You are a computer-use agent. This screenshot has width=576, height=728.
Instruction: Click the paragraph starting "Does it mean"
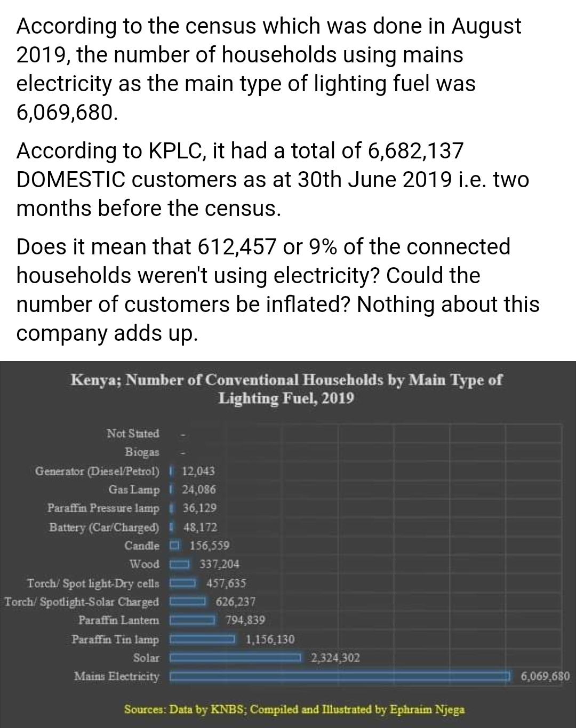[277, 289]
